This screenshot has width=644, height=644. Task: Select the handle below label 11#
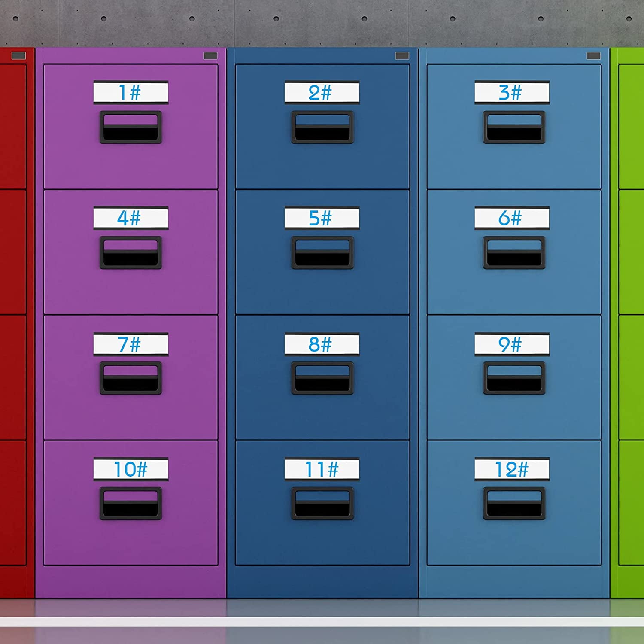[322, 504]
